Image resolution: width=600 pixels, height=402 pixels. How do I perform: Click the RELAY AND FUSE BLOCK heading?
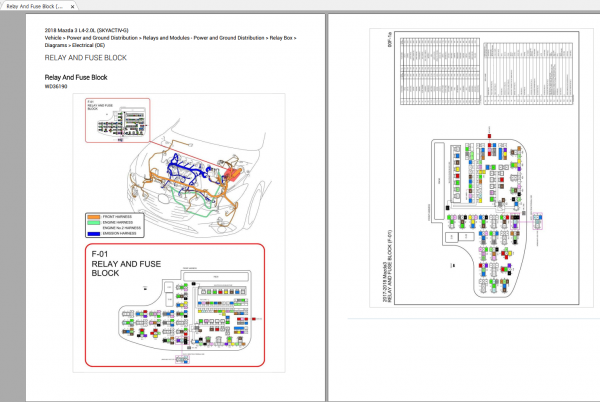(x=86, y=58)
